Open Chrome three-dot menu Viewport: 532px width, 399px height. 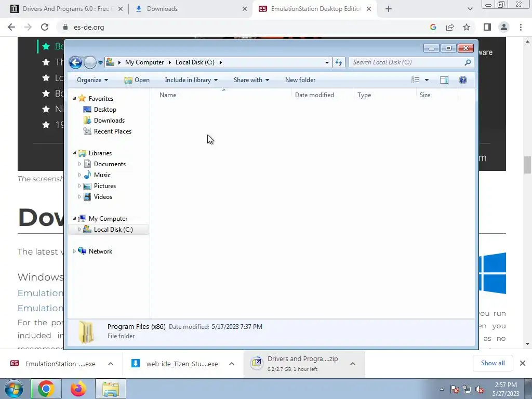click(521, 27)
